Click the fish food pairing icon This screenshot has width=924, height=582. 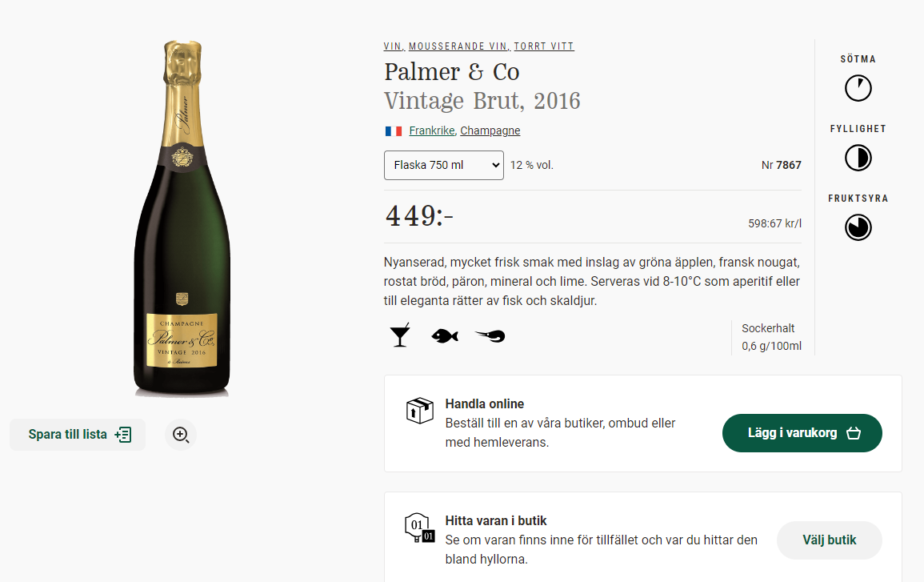tap(444, 336)
